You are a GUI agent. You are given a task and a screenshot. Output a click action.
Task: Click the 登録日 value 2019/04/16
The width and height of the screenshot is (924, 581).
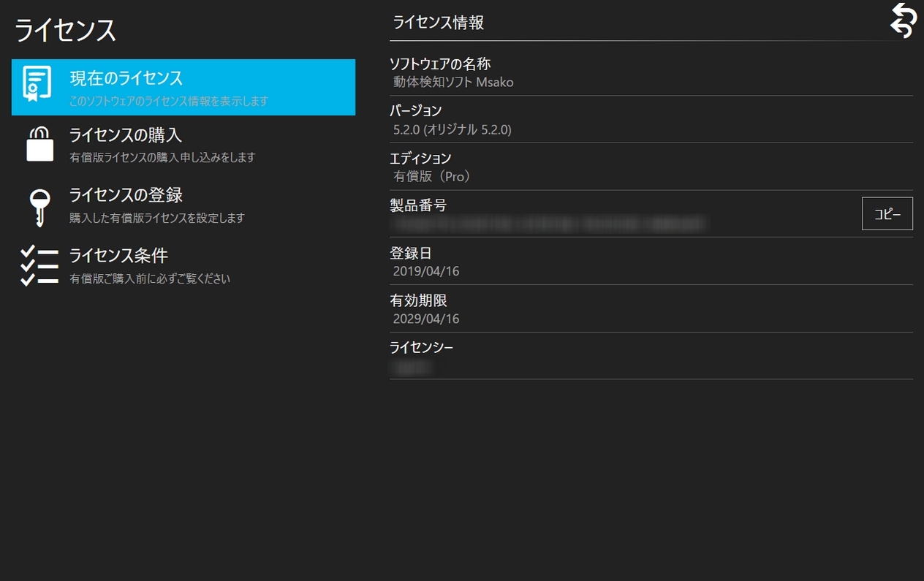pos(426,272)
